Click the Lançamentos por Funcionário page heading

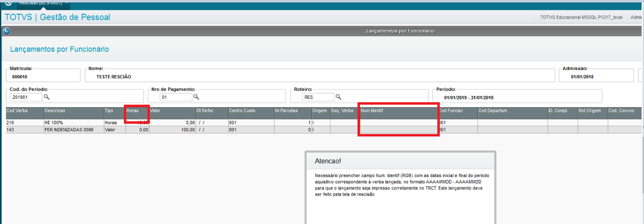(59, 49)
